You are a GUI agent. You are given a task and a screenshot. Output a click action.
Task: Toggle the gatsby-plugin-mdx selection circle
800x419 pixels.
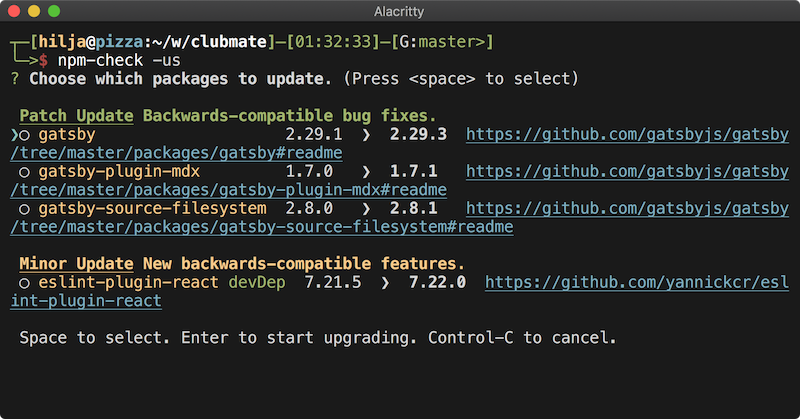[24, 172]
